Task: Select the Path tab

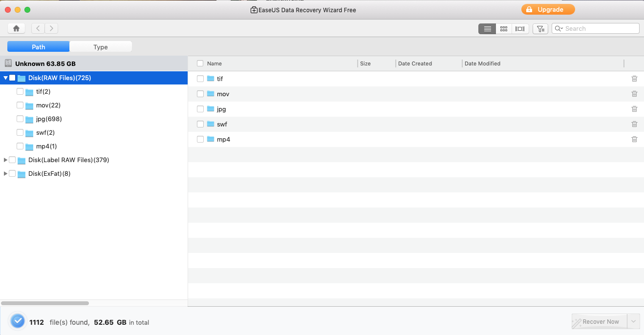Action: tap(39, 47)
